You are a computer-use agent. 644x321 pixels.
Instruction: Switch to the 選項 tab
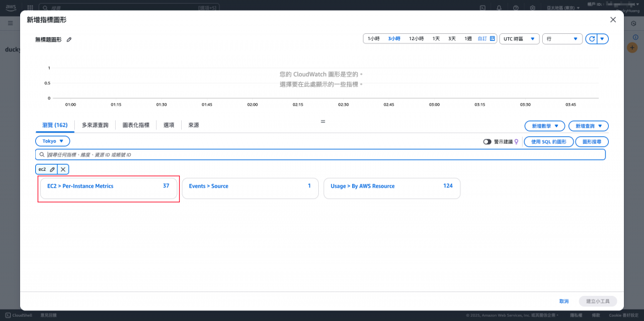[x=169, y=125]
